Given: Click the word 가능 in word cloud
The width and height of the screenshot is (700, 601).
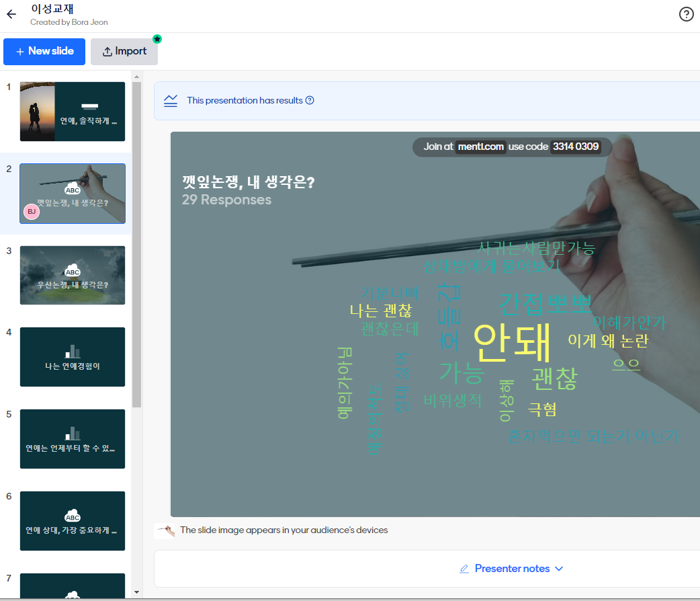Looking at the screenshot, I should [x=462, y=373].
